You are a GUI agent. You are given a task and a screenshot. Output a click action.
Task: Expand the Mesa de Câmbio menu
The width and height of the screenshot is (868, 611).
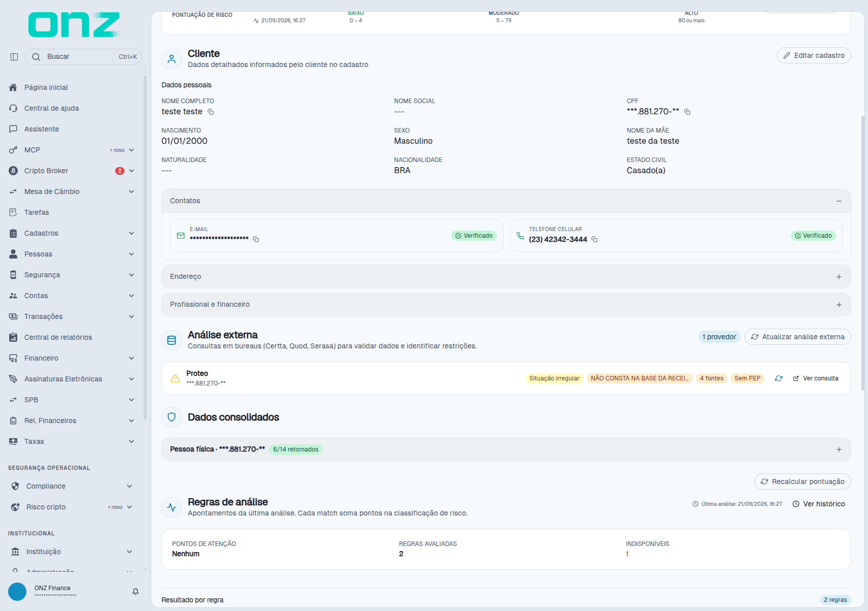(72, 191)
